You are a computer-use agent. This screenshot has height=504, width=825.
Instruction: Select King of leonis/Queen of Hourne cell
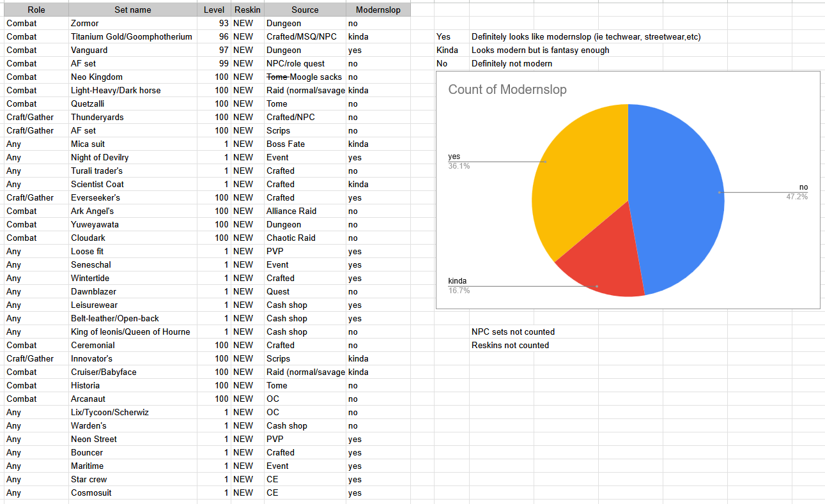tap(133, 332)
